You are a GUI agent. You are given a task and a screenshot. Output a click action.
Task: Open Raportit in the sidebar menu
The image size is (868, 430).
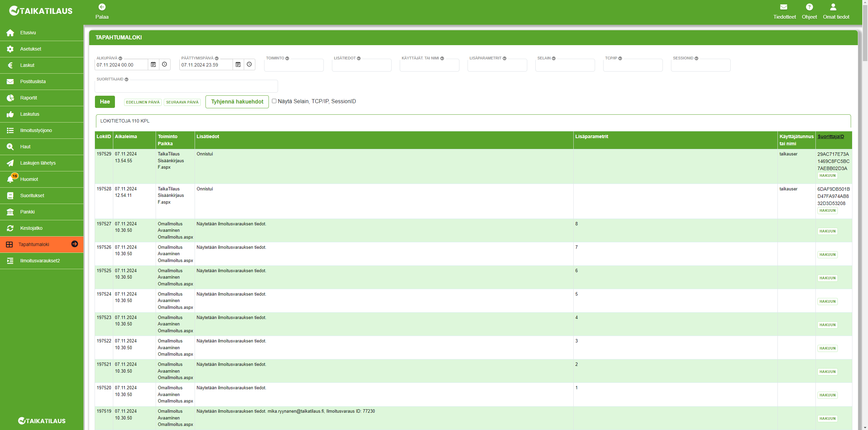[x=42, y=98]
